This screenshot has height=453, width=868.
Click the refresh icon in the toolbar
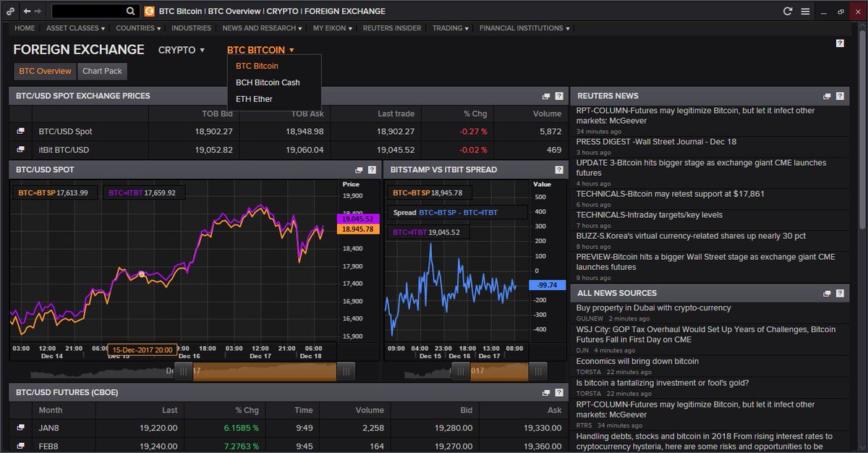coord(788,11)
